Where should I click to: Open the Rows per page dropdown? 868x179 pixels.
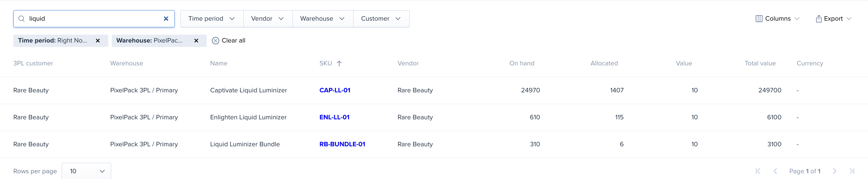click(86, 171)
